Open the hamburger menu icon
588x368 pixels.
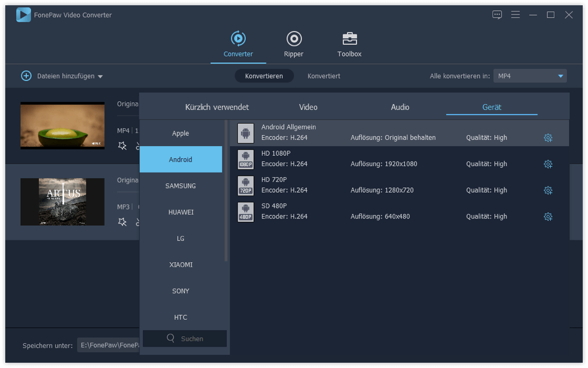(515, 14)
